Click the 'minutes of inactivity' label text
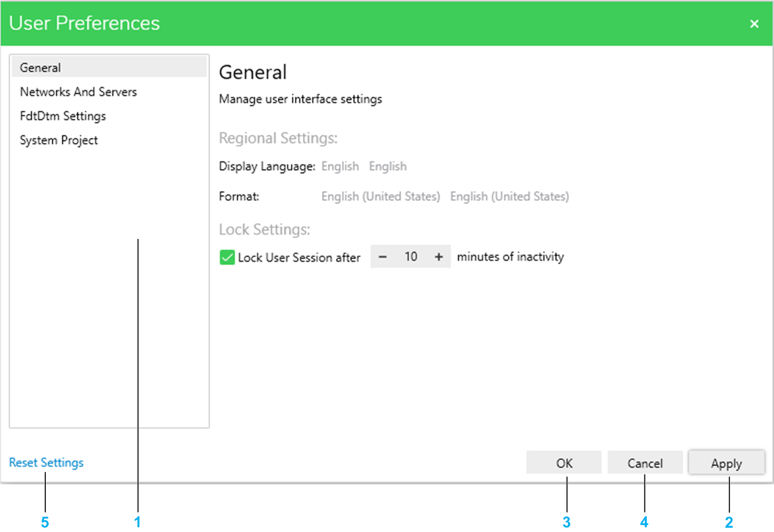This screenshot has width=774, height=532. tap(510, 257)
